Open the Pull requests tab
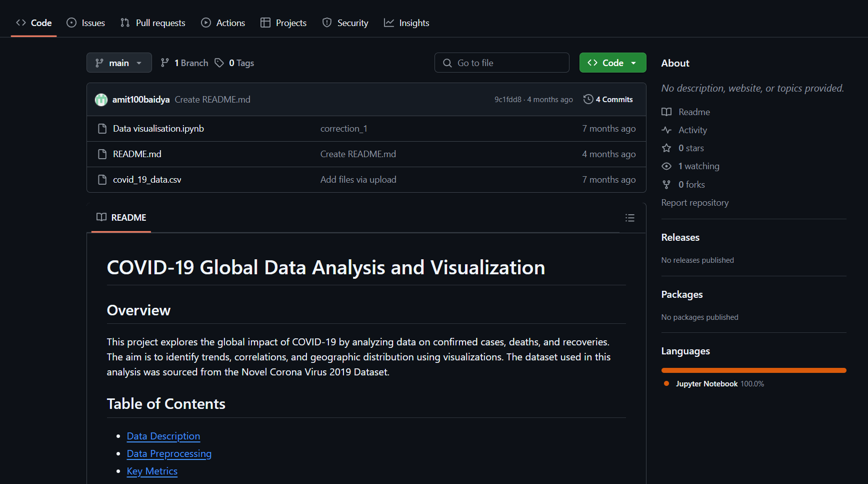Viewport: 868px width, 484px height. (x=153, y=23)
